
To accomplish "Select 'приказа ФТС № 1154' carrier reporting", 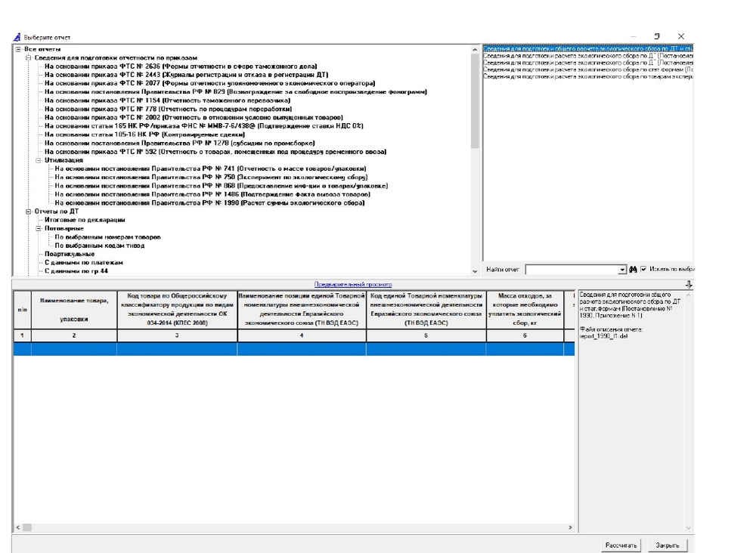I will click(x=167, y=100).
